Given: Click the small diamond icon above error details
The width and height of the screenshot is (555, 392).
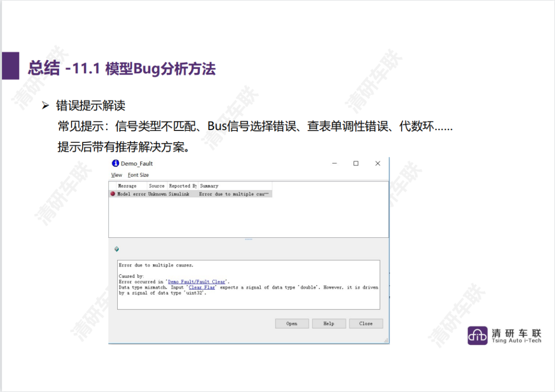Looking at the screenshot, I should point(117,249).
